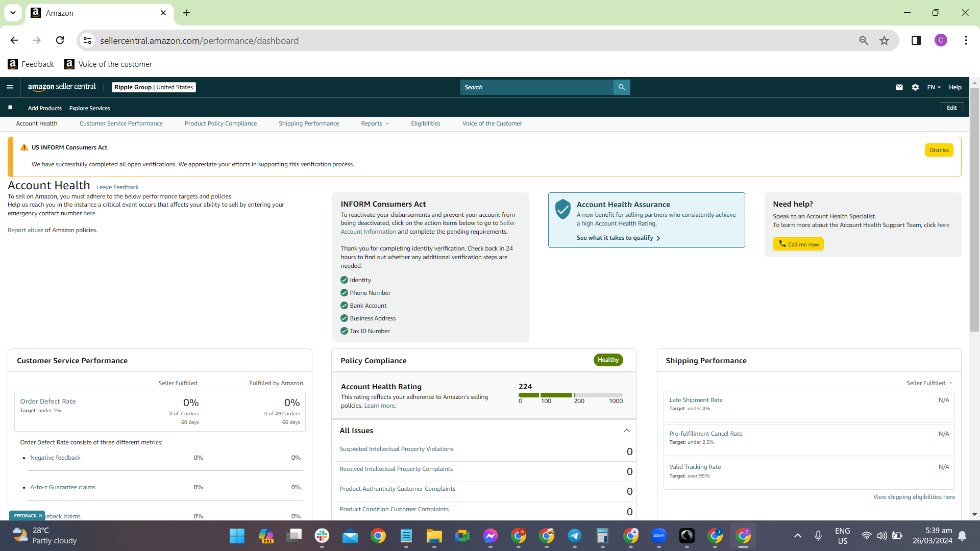Click Add Products in the top bar
980x551 pixels.
pyautogui.click(x=45, y=108)
